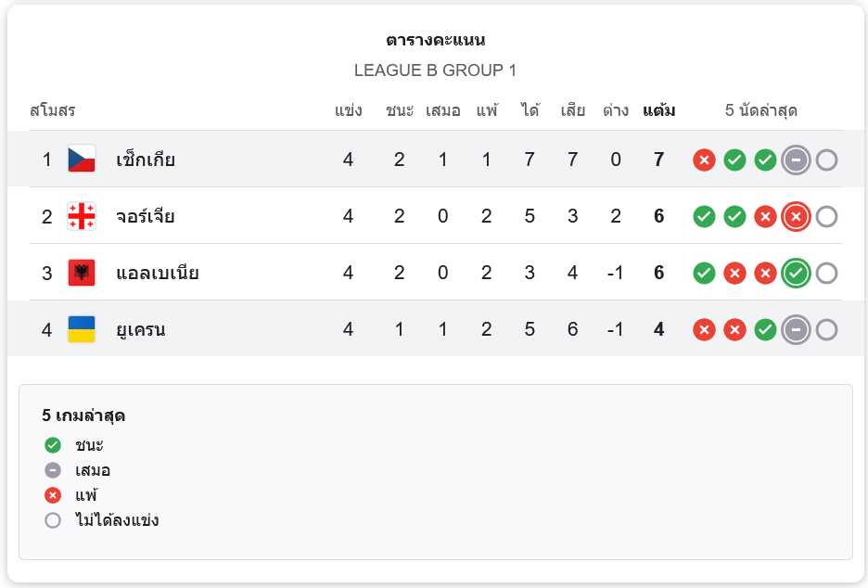This screenshot has height=588, width=868.
Task: Click the Ukraine flag icon
Action: point(82,329)
